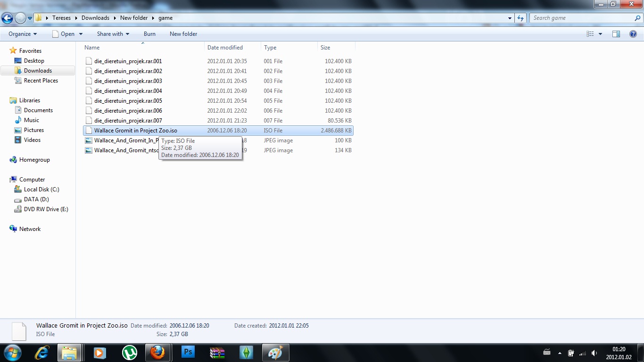Open Paint from the taskbar
Screen dimensions: 644x362
pos(275,353)
